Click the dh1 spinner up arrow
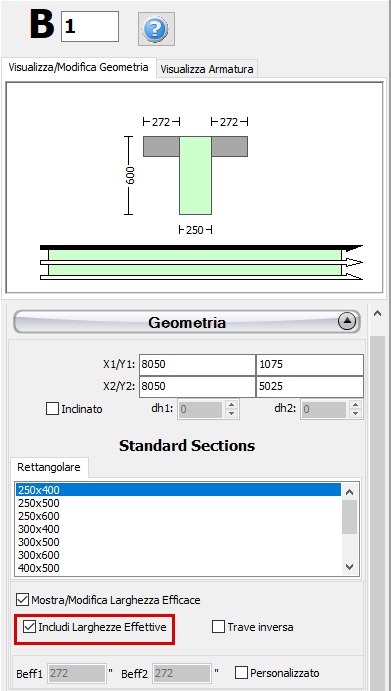This screenshot has height=691, width=391. pyautogui.click(x=231, y=405)
